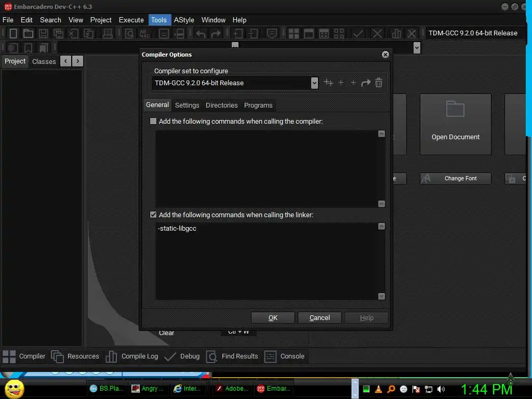Click the 1:44 PM taskbar clock

[486, 389]
